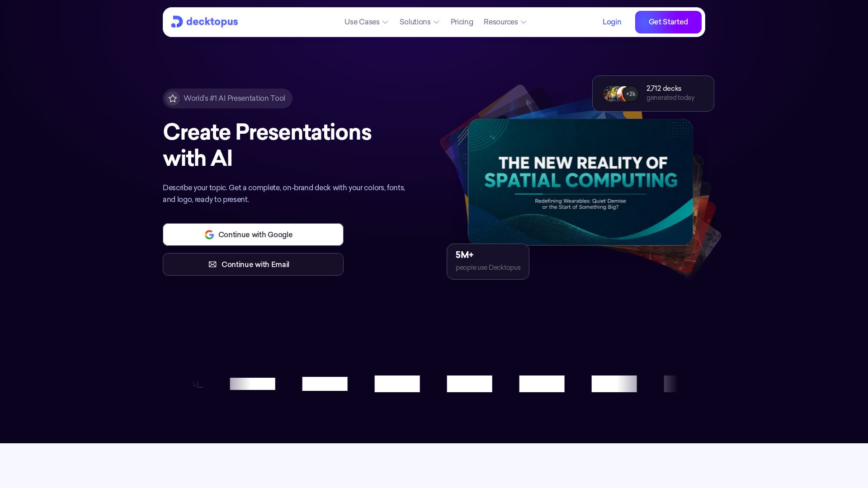The width and height of the screenshot is (868, 488).
Task: Choose Continue with Google
Action: [253, 235]
